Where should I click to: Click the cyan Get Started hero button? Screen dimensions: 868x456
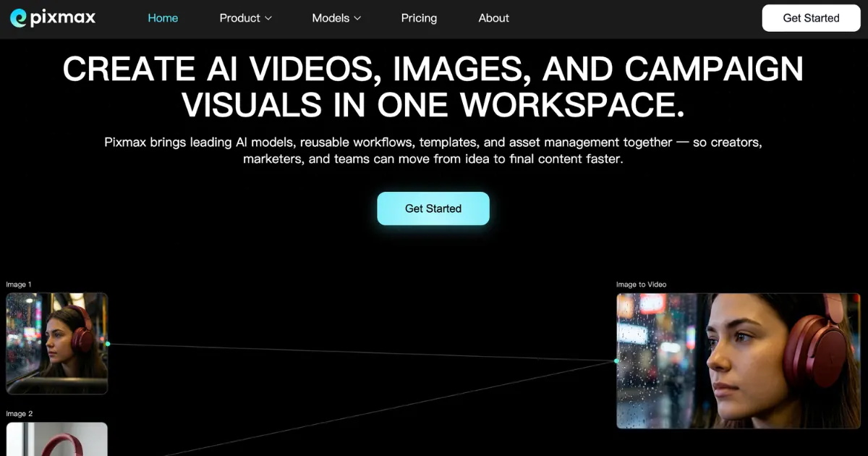433,208
